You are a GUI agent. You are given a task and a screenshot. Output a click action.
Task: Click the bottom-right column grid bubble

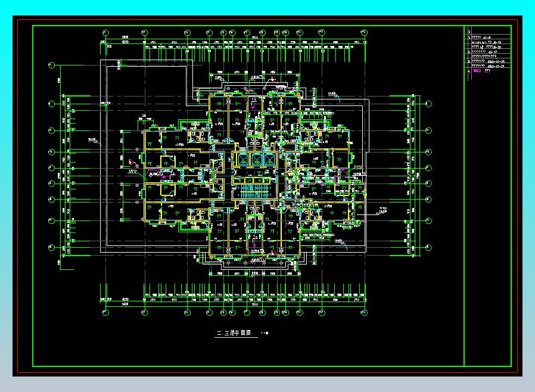364,312
